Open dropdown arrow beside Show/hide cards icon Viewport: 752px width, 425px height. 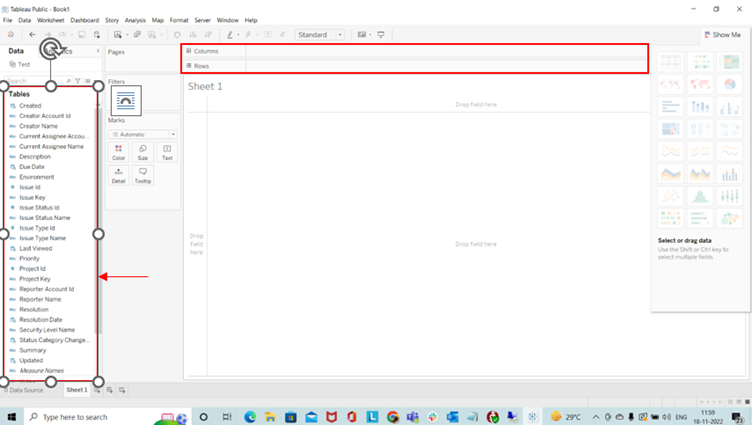(370, 35)
